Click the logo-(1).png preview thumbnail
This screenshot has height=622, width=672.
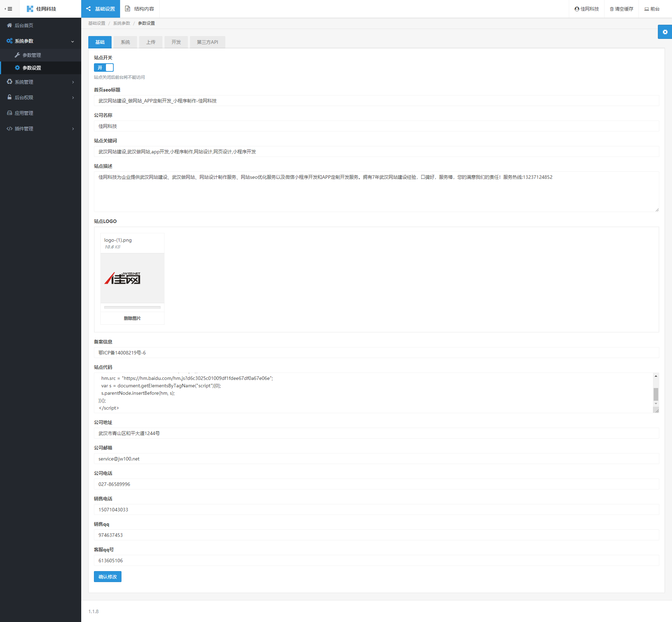click(132, 278)
